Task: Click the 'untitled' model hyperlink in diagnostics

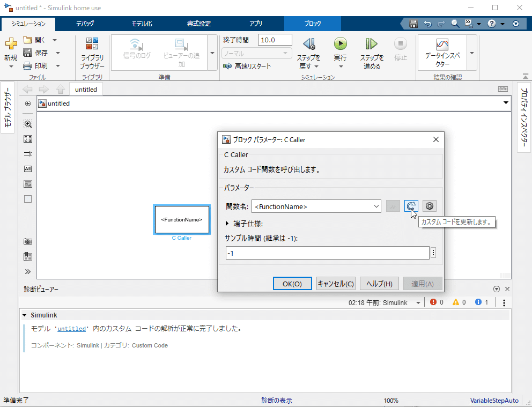Action: point(71,329)
